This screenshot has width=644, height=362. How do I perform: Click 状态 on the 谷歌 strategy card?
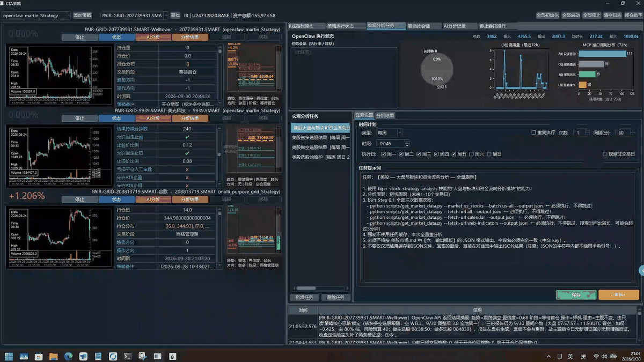[x=116, y=200]
